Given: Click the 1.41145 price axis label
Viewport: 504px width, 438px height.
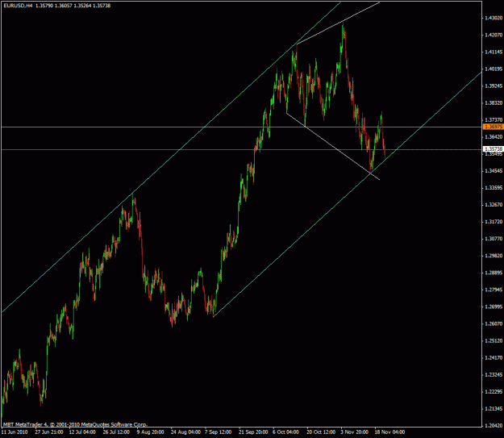Looking at the screenshot, I should pos(494,52).
